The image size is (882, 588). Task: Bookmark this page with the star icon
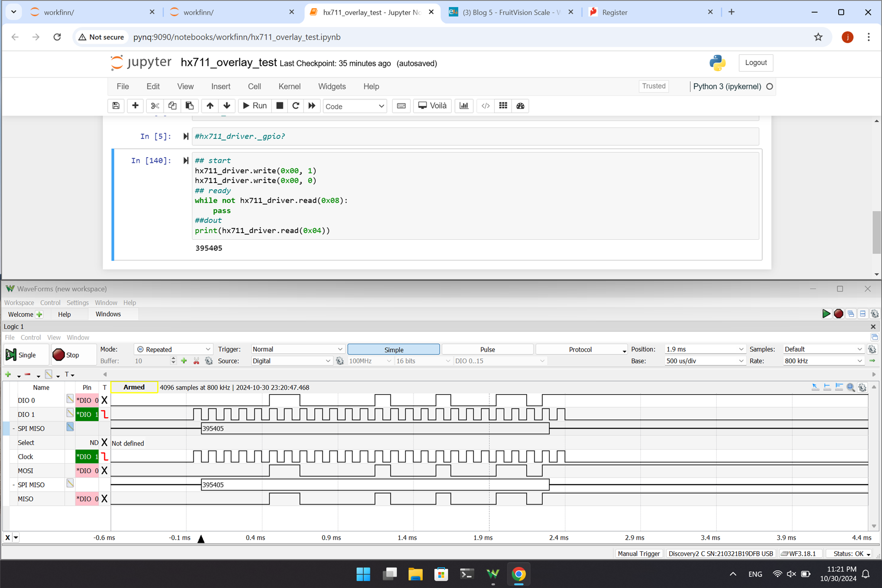[818, 37]
